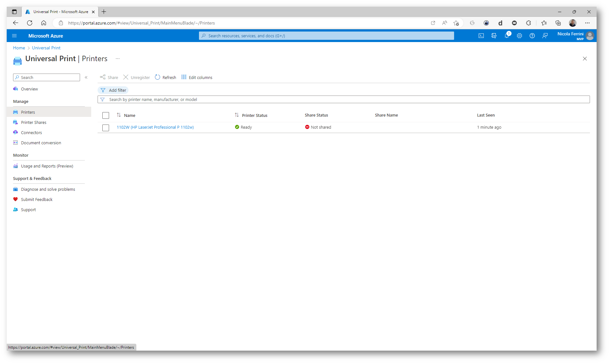
Task: Click the browser address bar URL
Action: pyautogui.click(x=141, y=23)
